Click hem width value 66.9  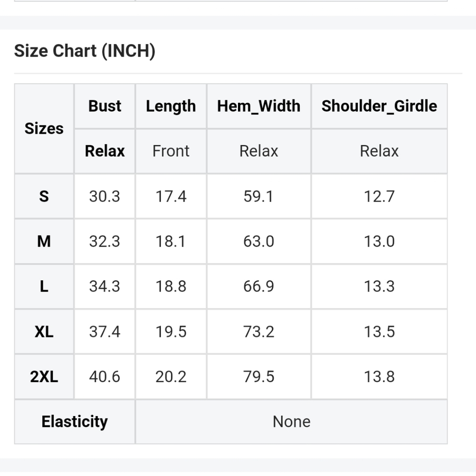(x=258, y=287)
